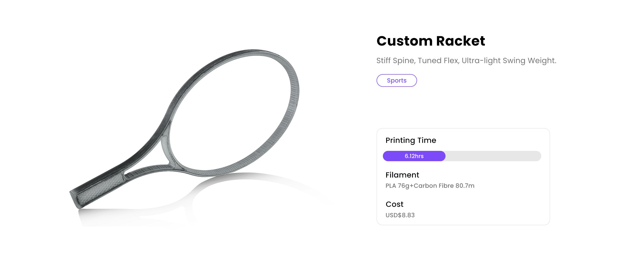Click the unfilled gray printing time track
The height and width of the screenshot is (260, 644).
493,156
